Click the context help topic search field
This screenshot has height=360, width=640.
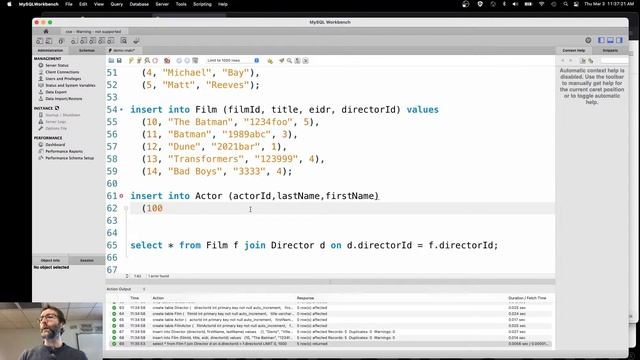coord(614,60)
